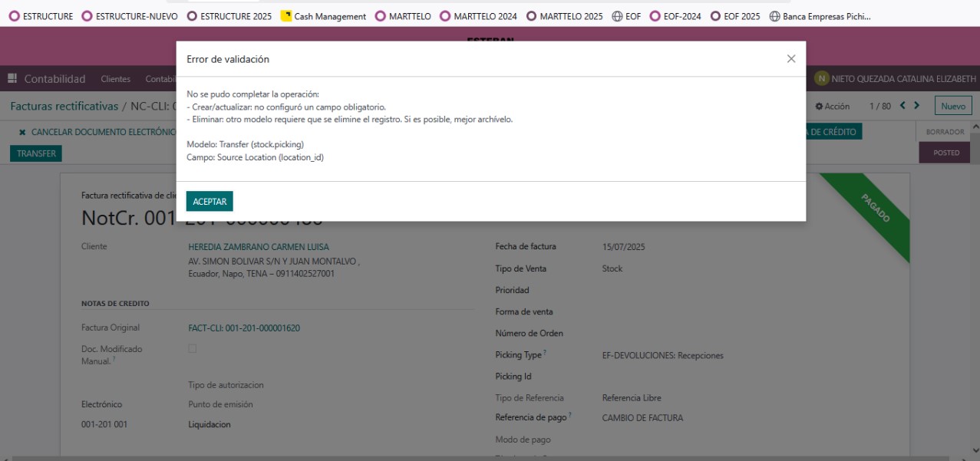
Task: Close the Error de validación dialog
Action: pyautogui.click(x=791, y=59)
